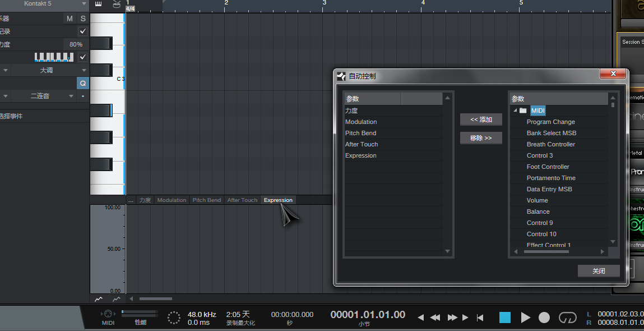Select Breath Controller in MIDI tree

point(551,144)
